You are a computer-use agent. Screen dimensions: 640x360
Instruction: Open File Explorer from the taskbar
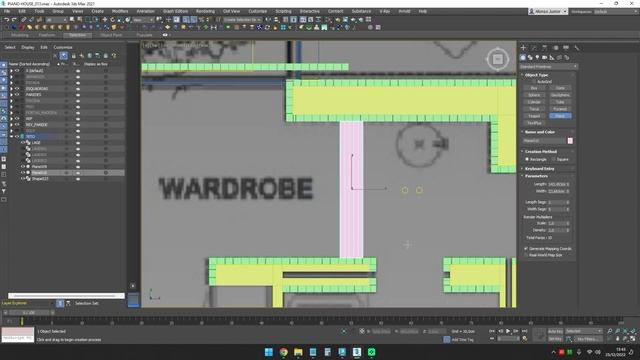pos(298,352)
